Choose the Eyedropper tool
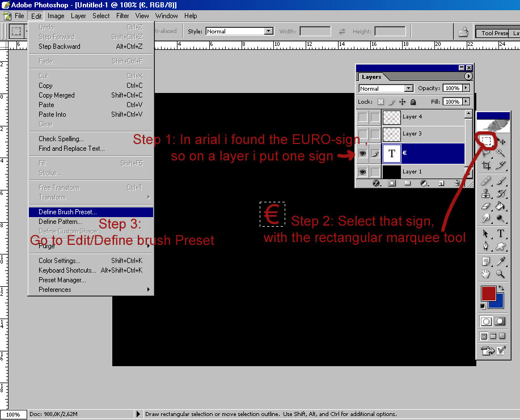Viewport: 520px width, 420px height. tap(501, 261)
